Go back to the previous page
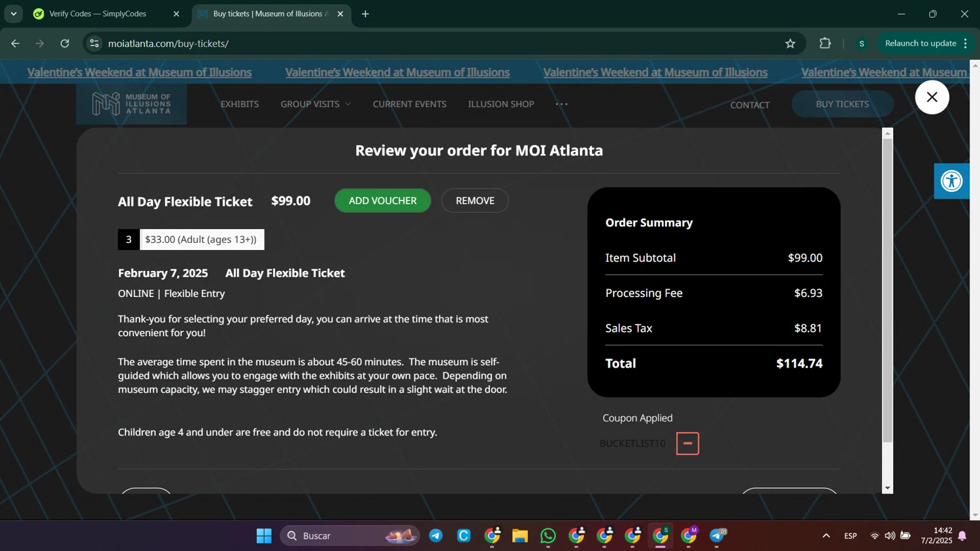The image size is (980, 551). [15, 44]
